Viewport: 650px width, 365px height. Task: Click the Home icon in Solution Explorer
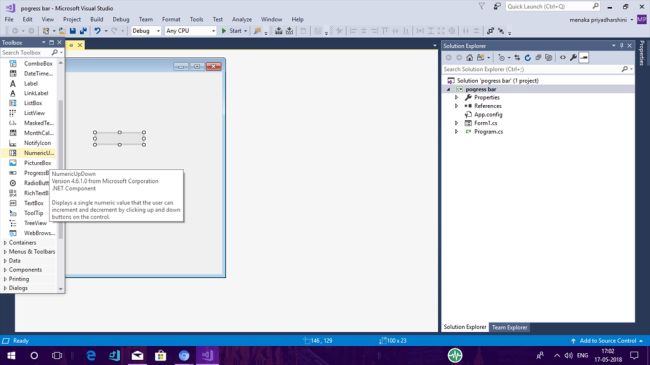(x=469, y=58)
